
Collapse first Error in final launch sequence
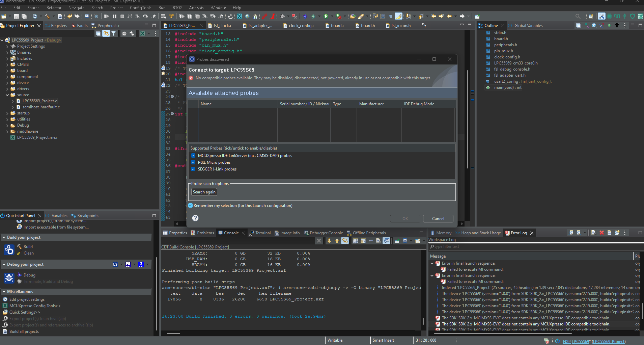[x=432, y=263]
